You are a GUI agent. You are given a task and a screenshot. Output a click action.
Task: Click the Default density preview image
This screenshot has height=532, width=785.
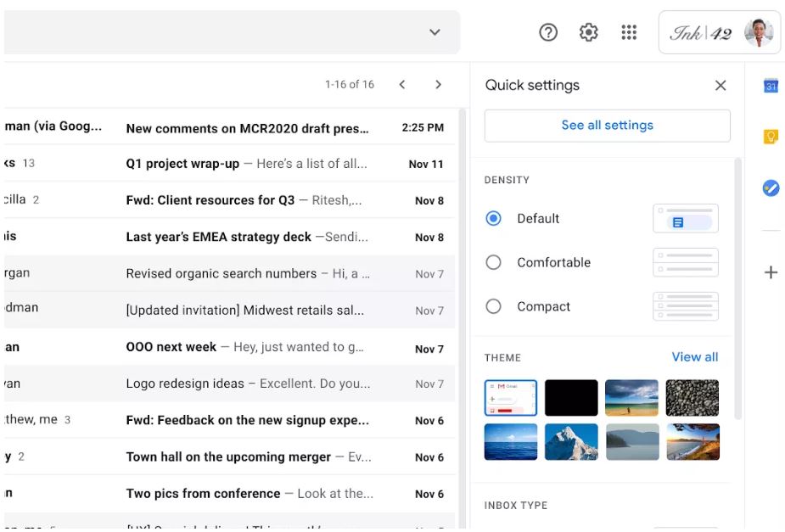click(x=686, y=218)
